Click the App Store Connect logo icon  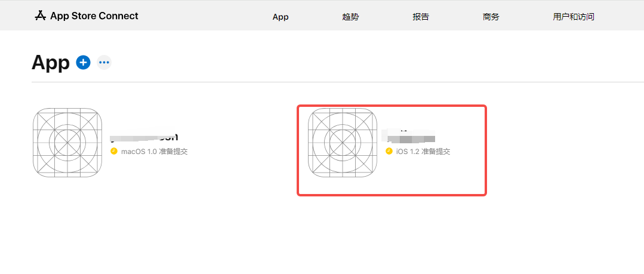(x=40, y=16)
